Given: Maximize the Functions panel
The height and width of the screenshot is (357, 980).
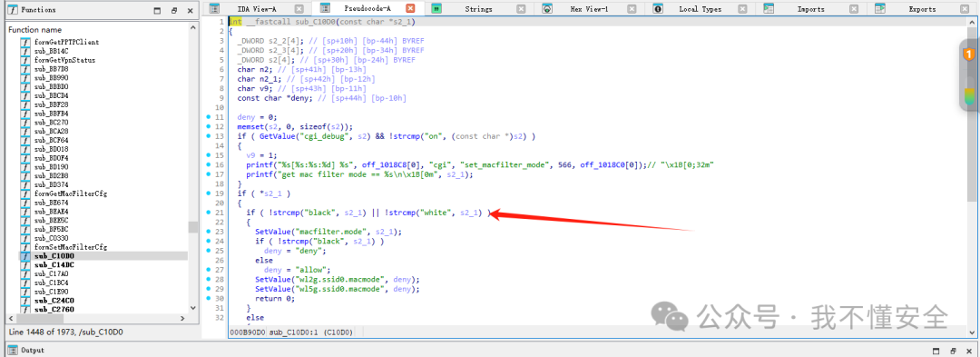Looking at the screenshot, I should pyautogui.click(x=157, y=11).
